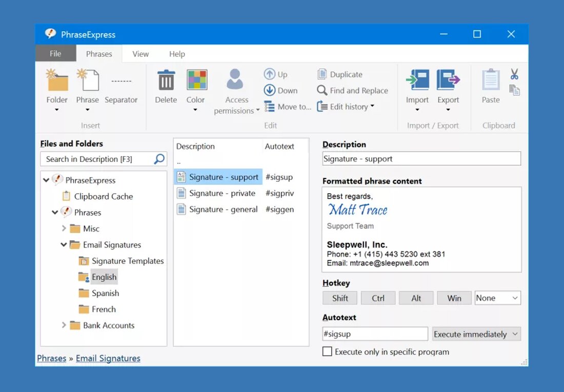Toggle the Ctrl hotkey modifier
The width and height of the screenshot is (564, 392).
coord(378,298)
